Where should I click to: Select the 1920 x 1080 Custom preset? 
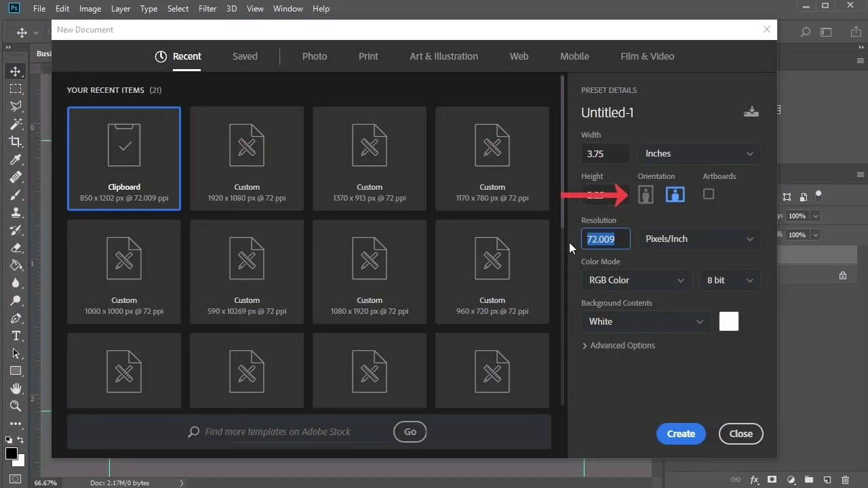pyautogui.click(x=247, y=158)
